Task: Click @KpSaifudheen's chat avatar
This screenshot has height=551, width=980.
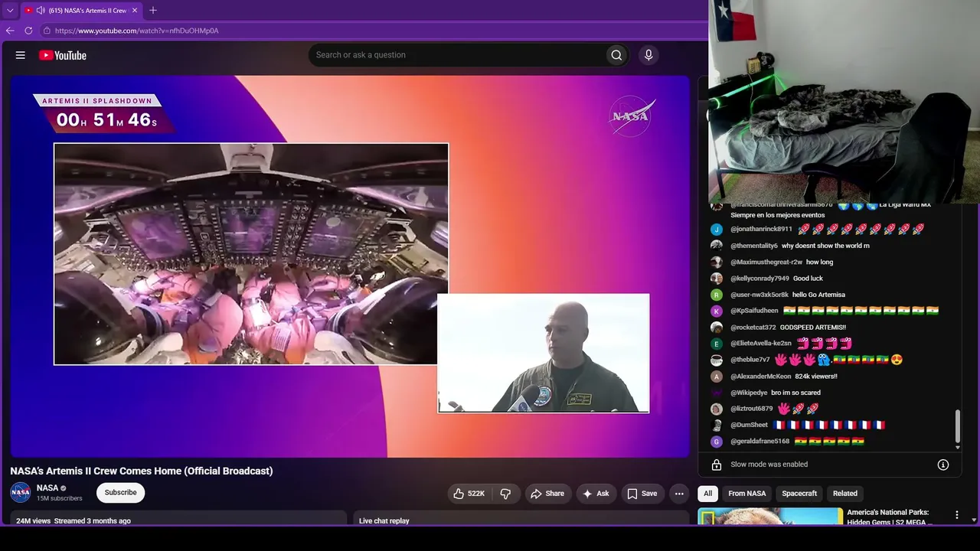Action: coord(717,311)
